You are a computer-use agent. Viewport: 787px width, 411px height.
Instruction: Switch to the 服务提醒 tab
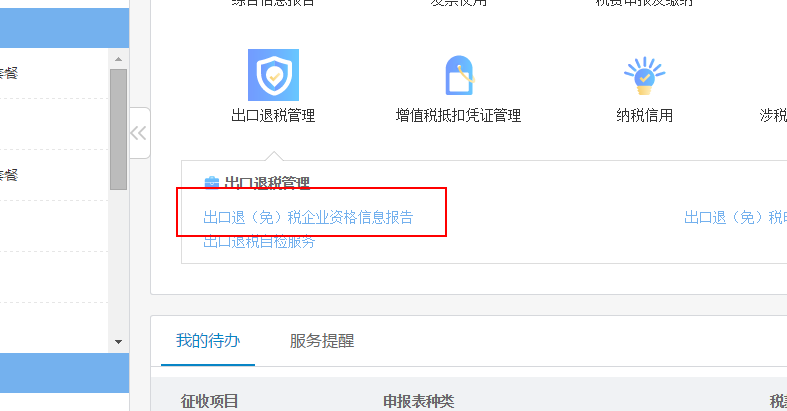pyautogui.click(x=322, y=341)
